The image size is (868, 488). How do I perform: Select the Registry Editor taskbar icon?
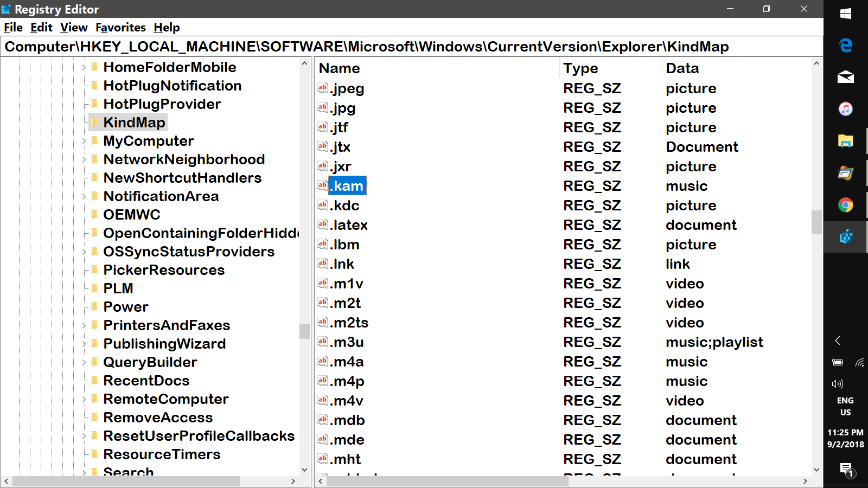(x=845, y=237)
